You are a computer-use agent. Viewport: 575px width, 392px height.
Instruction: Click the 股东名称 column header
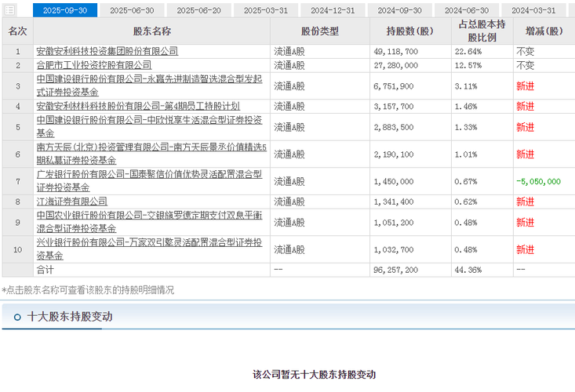coord(152,31)
